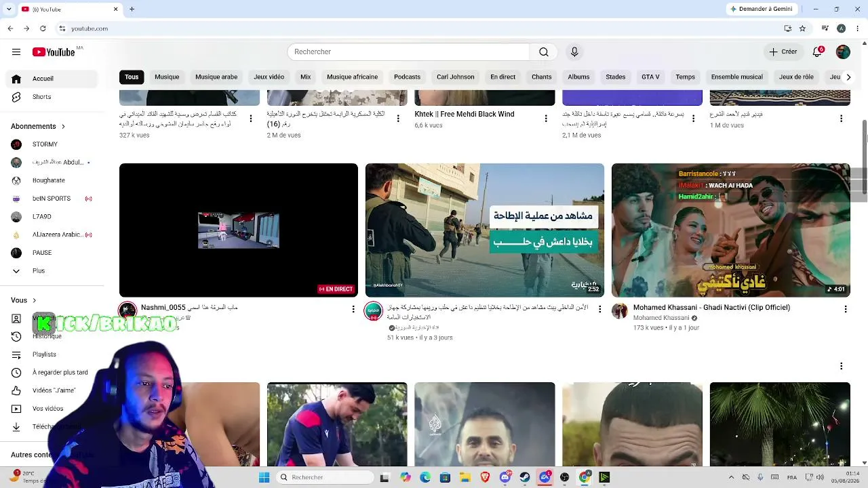Open options for Khtek Free Mehdi video
The image size is (868, 488).
click(x=546, y=119)
